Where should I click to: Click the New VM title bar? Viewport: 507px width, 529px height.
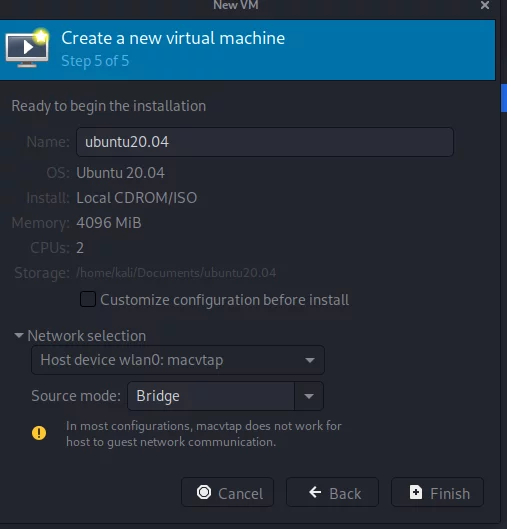pos(236,5)
